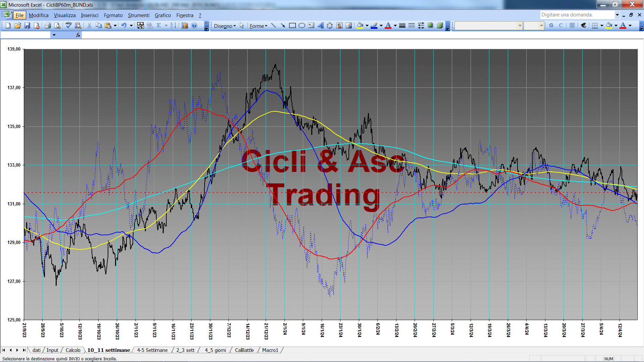The height and width of the screenshot is (362, 644).
Task: Click the Euro conversion icon
Action: coord(141,25)
